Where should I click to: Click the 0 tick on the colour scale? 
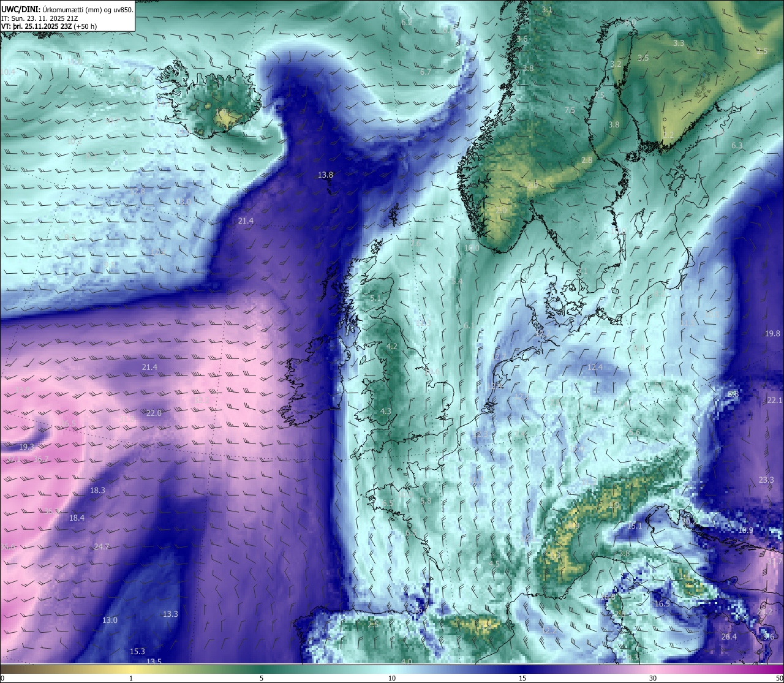2,677
